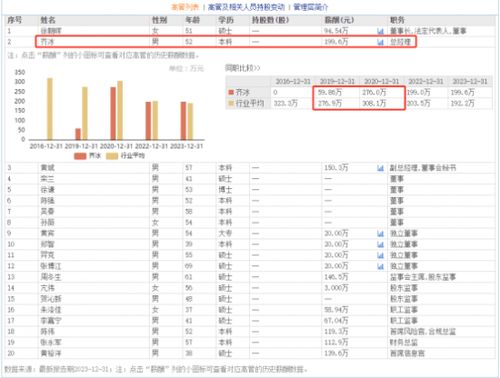The image size is (500, 378).
Task: Click the 齐冰 legend below the bar chart
Action: (x=87, y=156)
